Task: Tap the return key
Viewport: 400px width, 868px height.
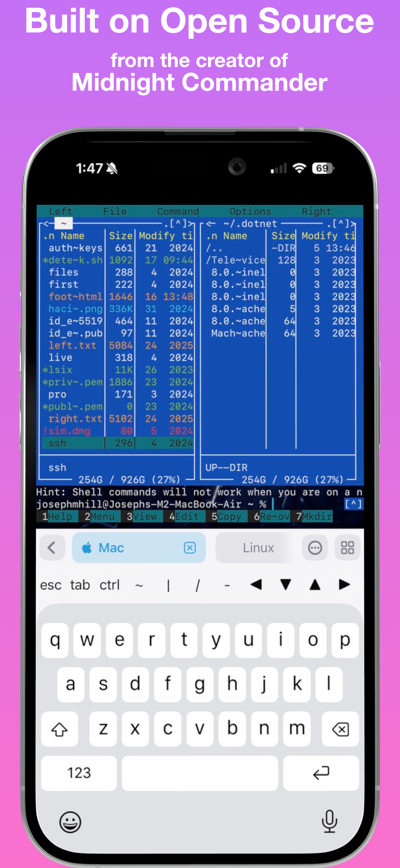Action: point(321,773)
